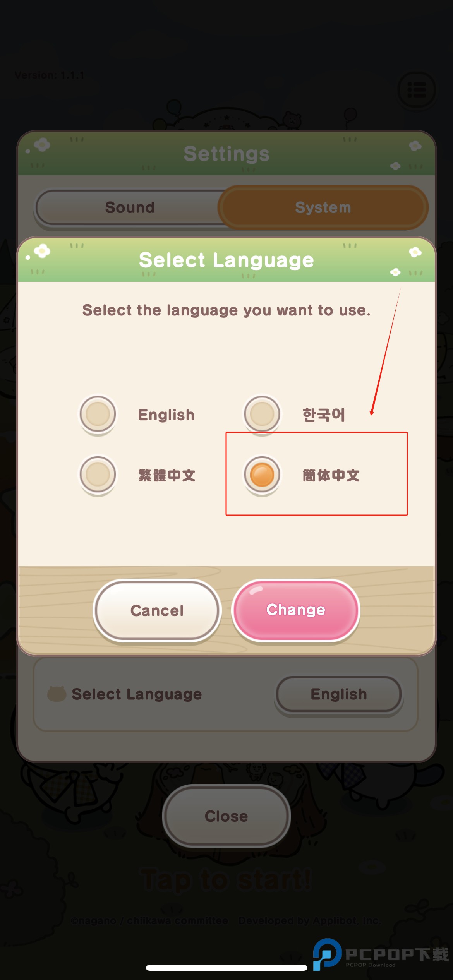453x980 pixels.
Task: Click the flower icon in dialog header left
Action: 42,251
